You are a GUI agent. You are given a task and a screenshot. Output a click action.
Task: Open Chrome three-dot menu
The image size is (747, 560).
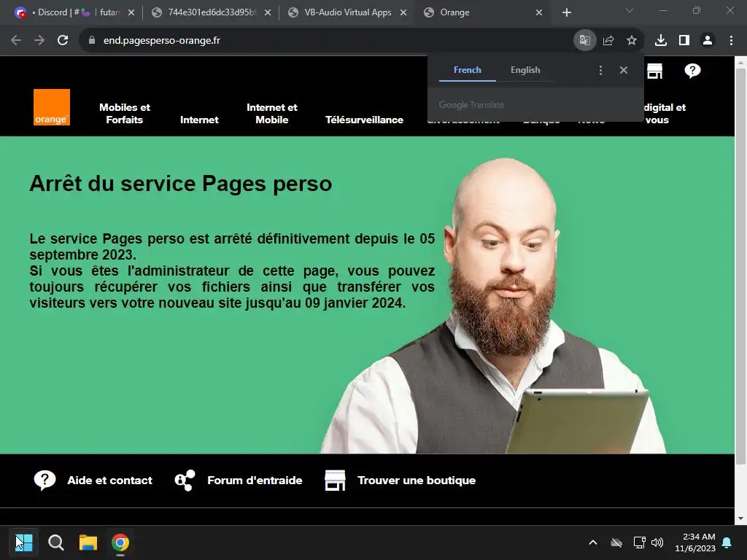click(x=731, y=41)
